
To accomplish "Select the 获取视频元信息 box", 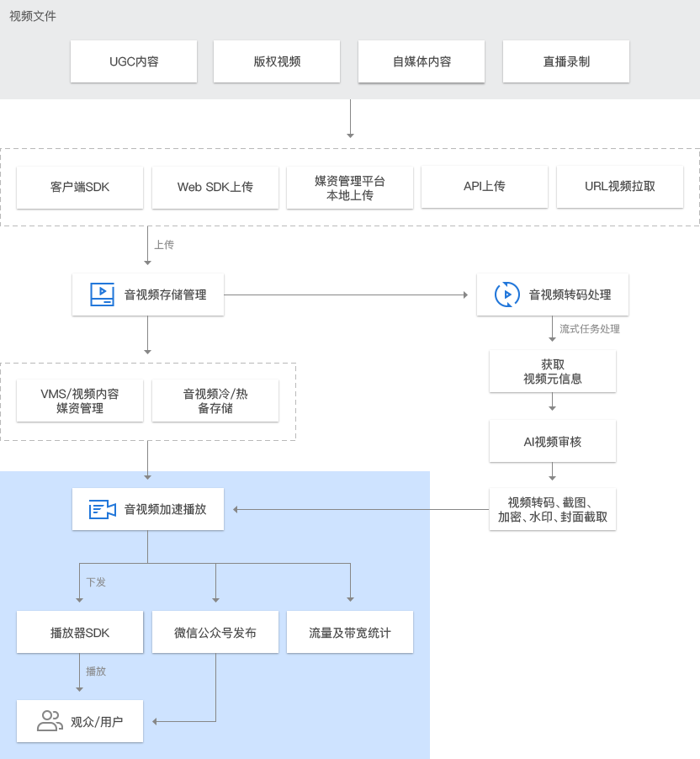I will (553, 371).
